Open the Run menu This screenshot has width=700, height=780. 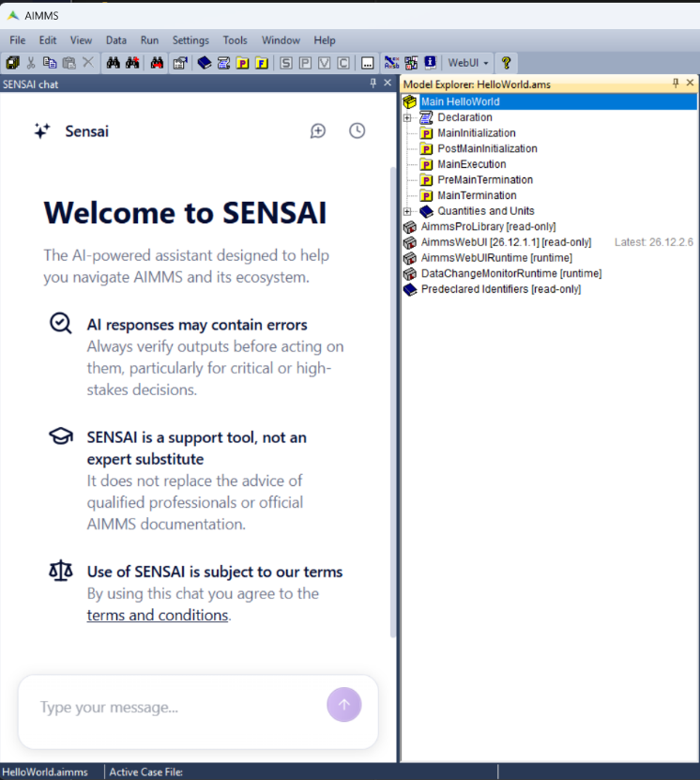tap(149, 40)
